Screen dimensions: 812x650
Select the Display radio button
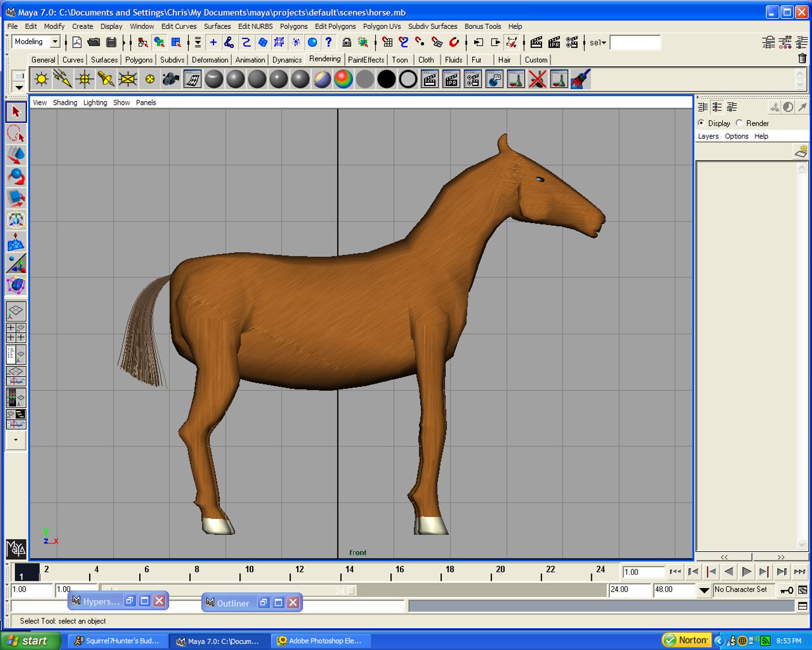click(x=701, y=123)
